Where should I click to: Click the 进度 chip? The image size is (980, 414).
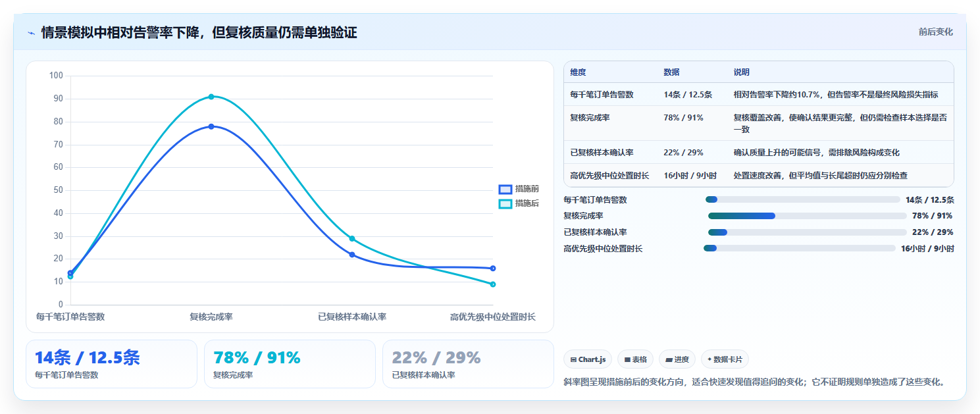(677, 359)
